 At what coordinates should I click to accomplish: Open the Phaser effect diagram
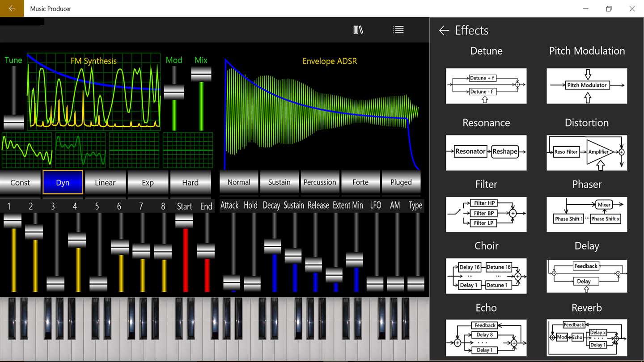pos(587,215)
